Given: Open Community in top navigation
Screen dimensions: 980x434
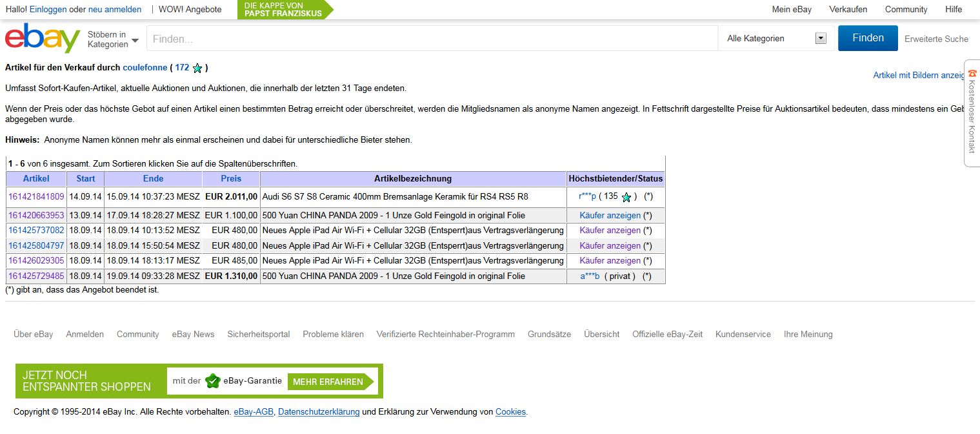Looking at the screenshot, I should (906, 9).
